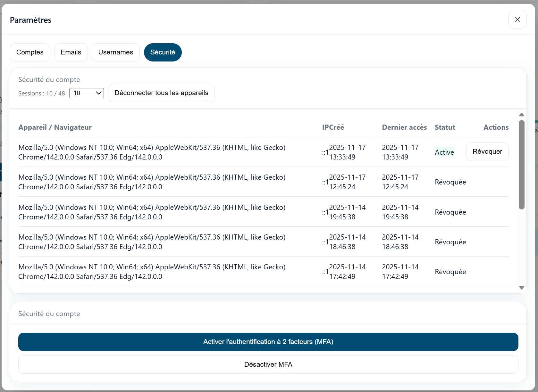Screen dimensions: 538x392
Task: Expand the sessions per page dropdown
Action: [87, 93]
